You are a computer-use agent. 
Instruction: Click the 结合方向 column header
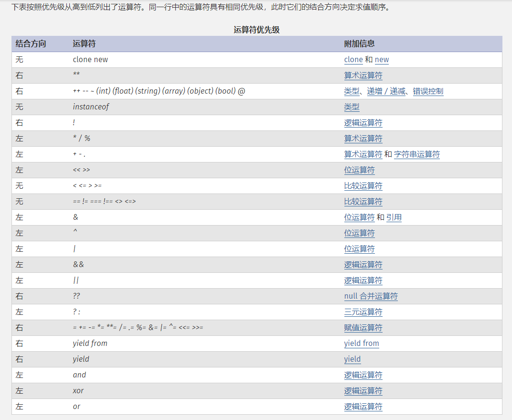pos(31,44)
